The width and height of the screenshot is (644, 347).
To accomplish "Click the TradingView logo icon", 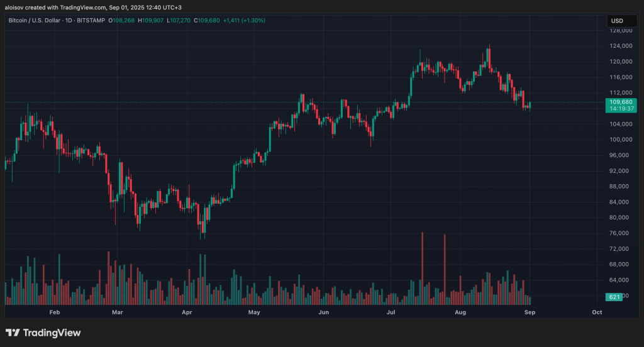I will pos(13,333).
